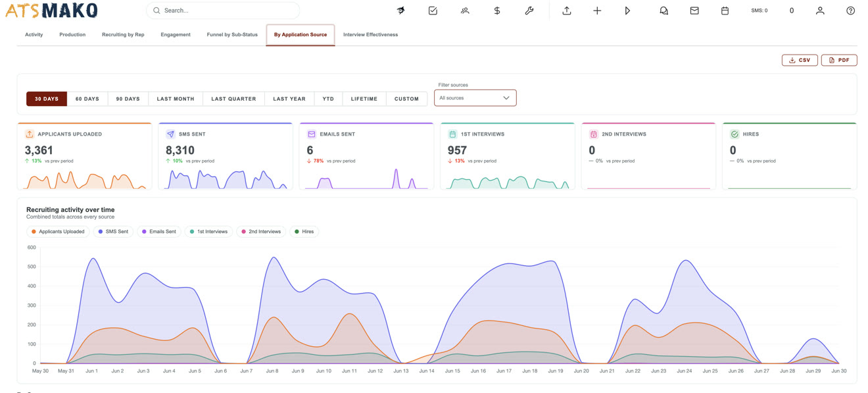Click the play triangle icon
Image resolution: width=868 pixels, height=393 pixels.
tap(627, 11)
